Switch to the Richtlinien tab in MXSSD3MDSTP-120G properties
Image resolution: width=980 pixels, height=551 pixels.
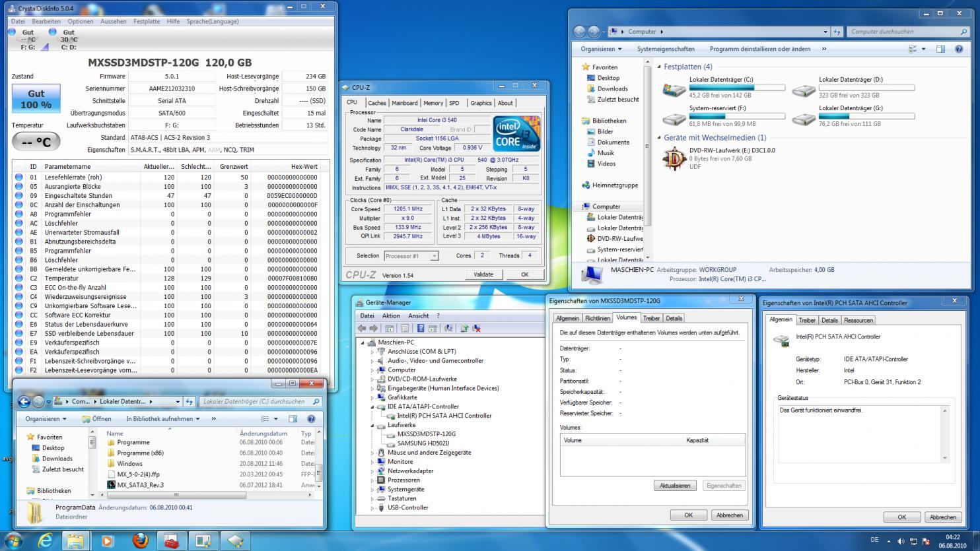coord(598,319)
